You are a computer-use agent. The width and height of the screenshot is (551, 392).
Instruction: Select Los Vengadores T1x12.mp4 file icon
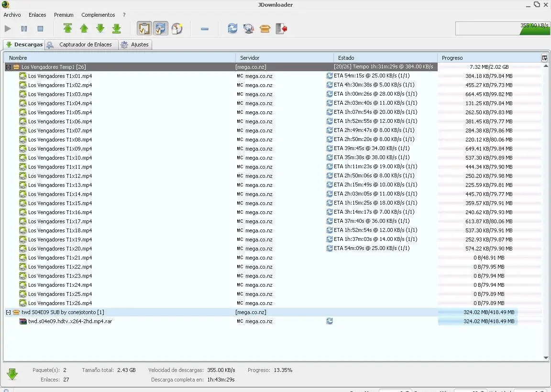[x=23, y=176]
